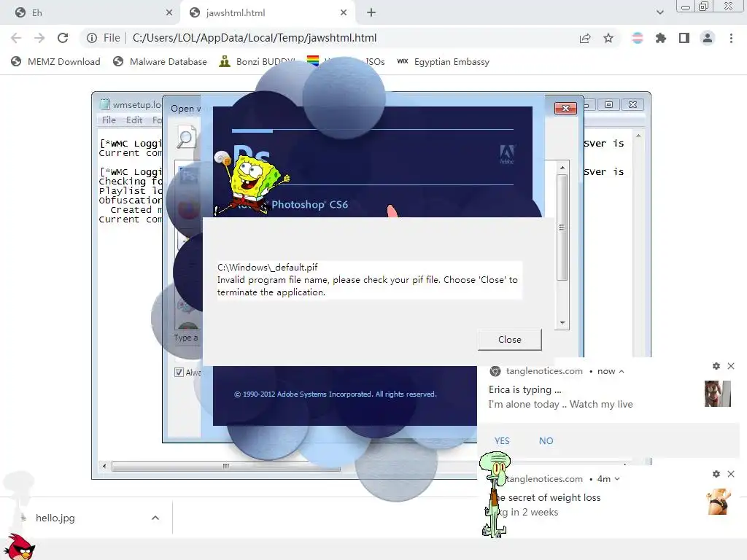Reload the current page
The height and width of the screenshot is (560, 747).
63,38
